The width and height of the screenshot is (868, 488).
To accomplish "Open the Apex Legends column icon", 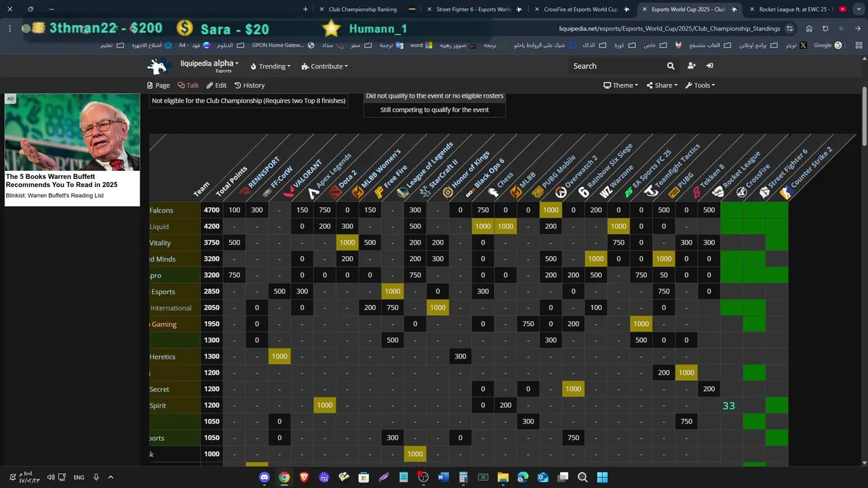I will coord(313,192).
